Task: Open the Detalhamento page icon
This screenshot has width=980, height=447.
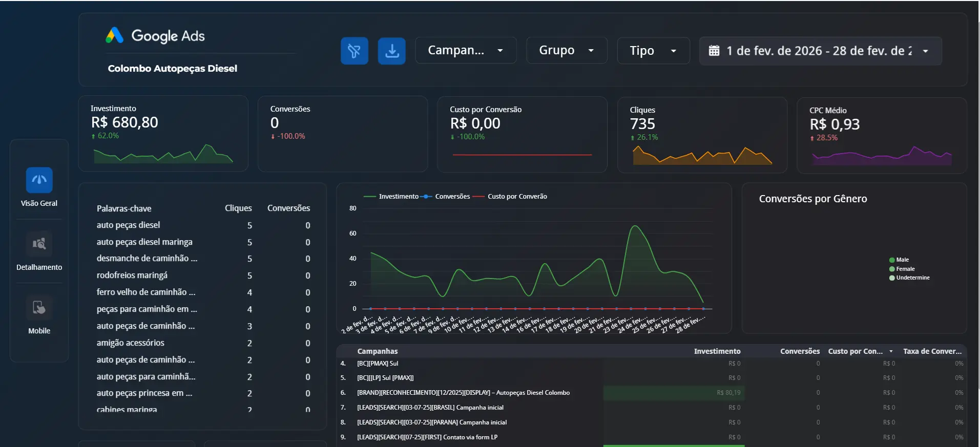Action: (39, 244)
